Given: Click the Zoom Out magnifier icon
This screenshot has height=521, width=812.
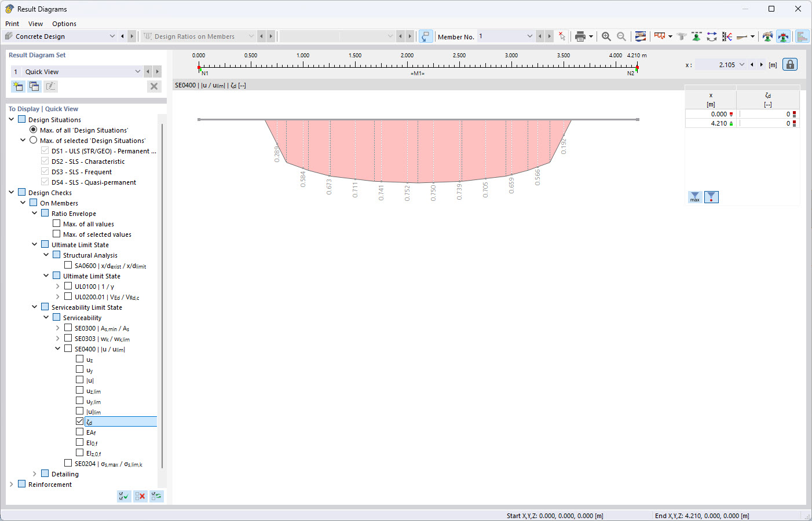Looking at the screenshot, I should 621,36.
